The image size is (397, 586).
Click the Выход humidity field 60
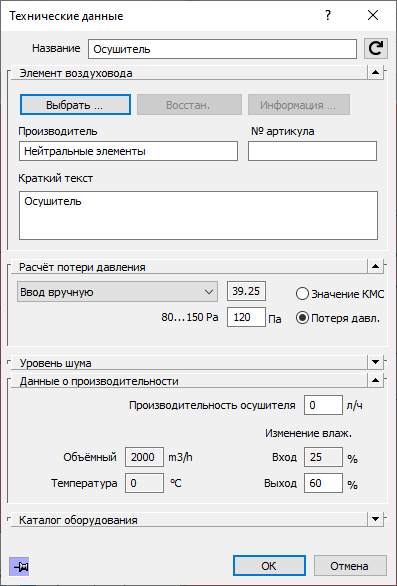tap(323, 483)
